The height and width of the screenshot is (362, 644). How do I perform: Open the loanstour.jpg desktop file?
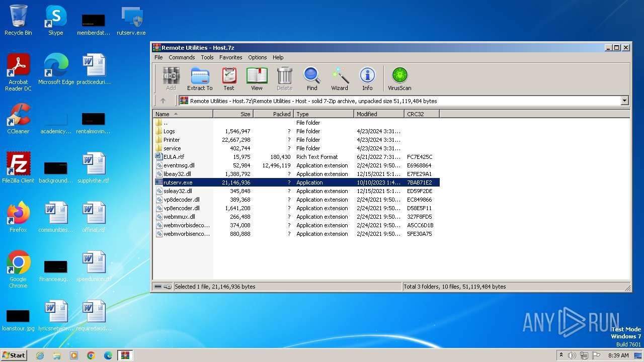[x=18, y=320]
